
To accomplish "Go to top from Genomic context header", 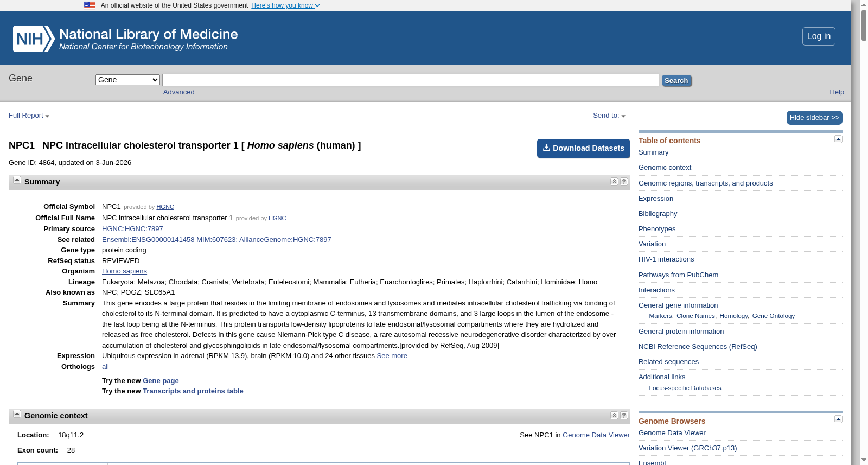I will pos(614,416).
